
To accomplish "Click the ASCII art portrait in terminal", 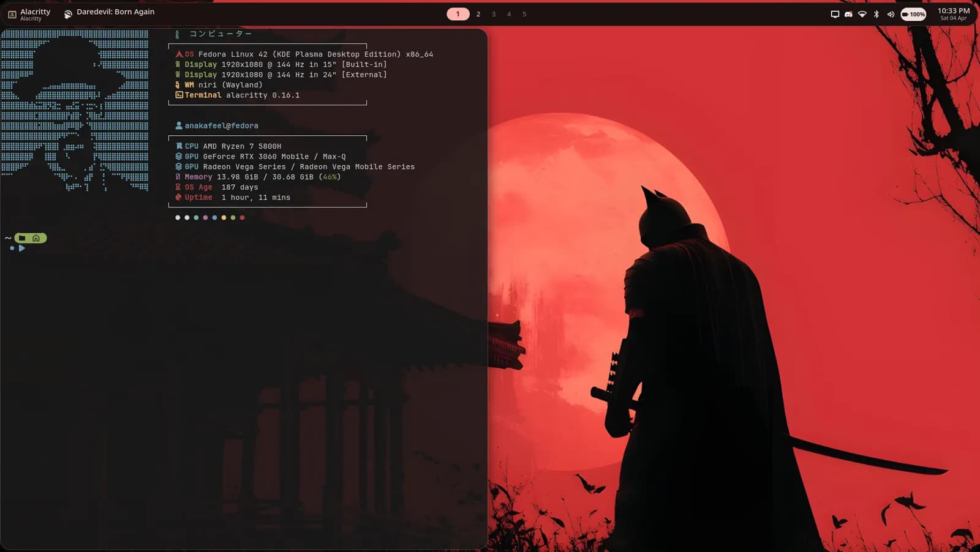I will pos(75,110).
